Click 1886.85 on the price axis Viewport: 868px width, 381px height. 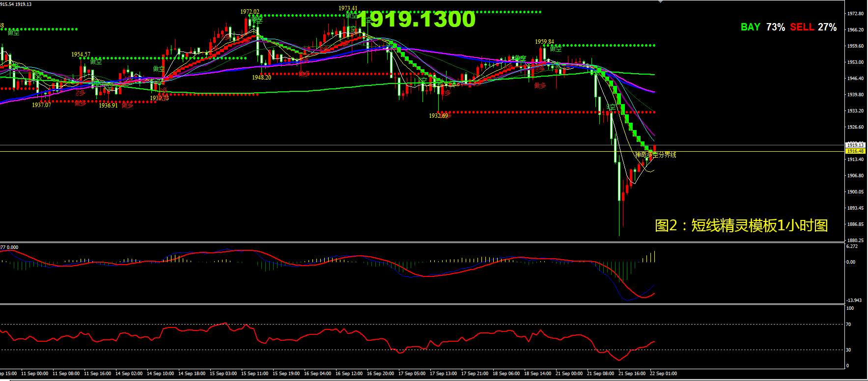click(856, 224)
